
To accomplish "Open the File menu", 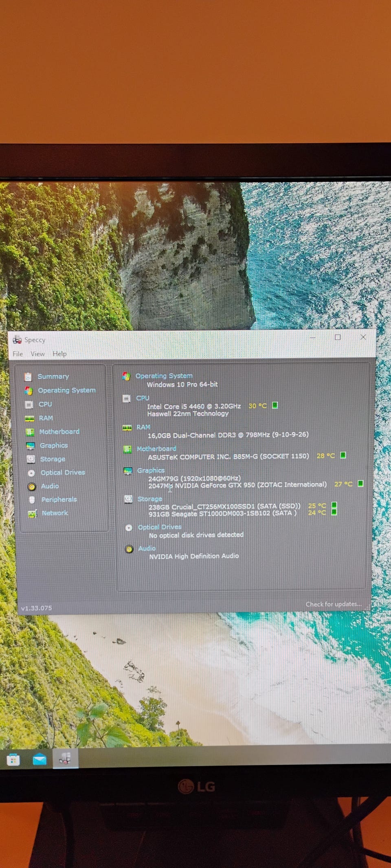I will pyautogui.click(x=18, y=354).
